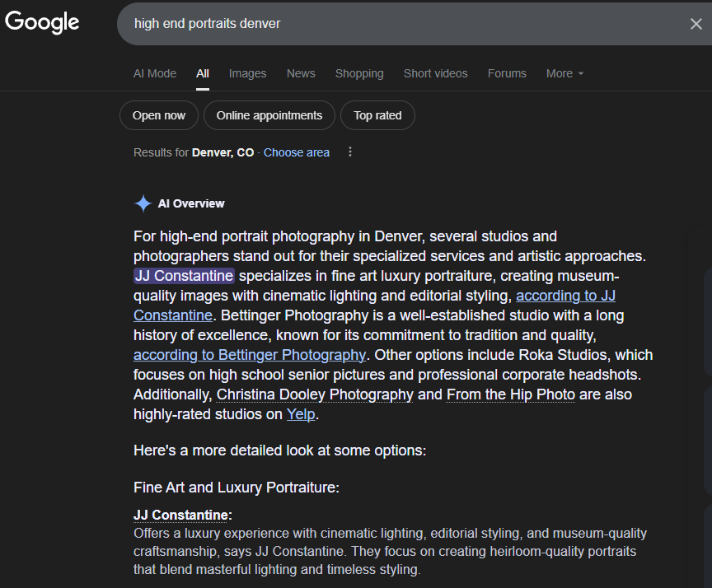712x588 pixels.
Task: Apply the 'Online appointments' filter chip
Action: [269, 115]
